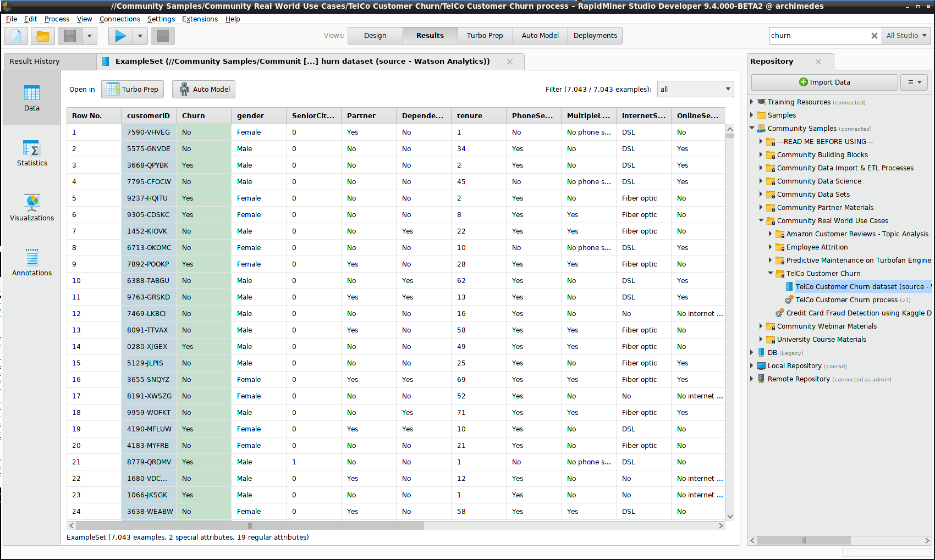
Task: Open the Auto Model view
Action: [540, 36]
